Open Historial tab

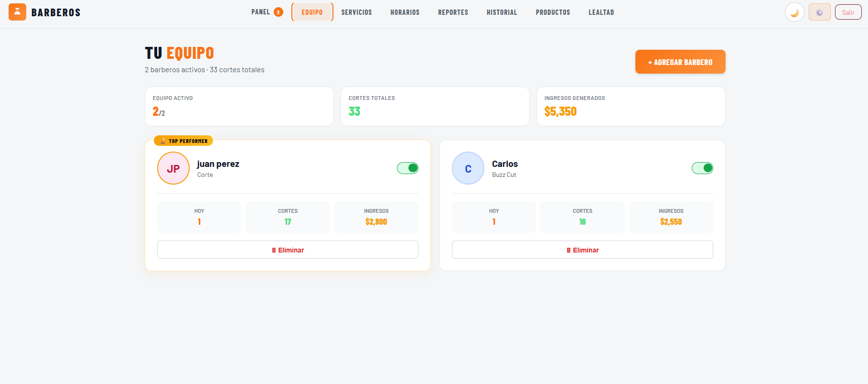click(502, 12)
